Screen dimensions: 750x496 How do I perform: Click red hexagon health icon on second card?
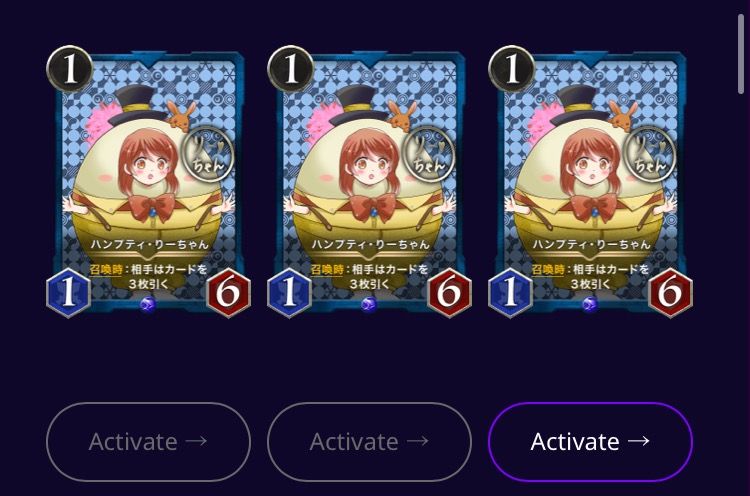[x=450, y=293]
